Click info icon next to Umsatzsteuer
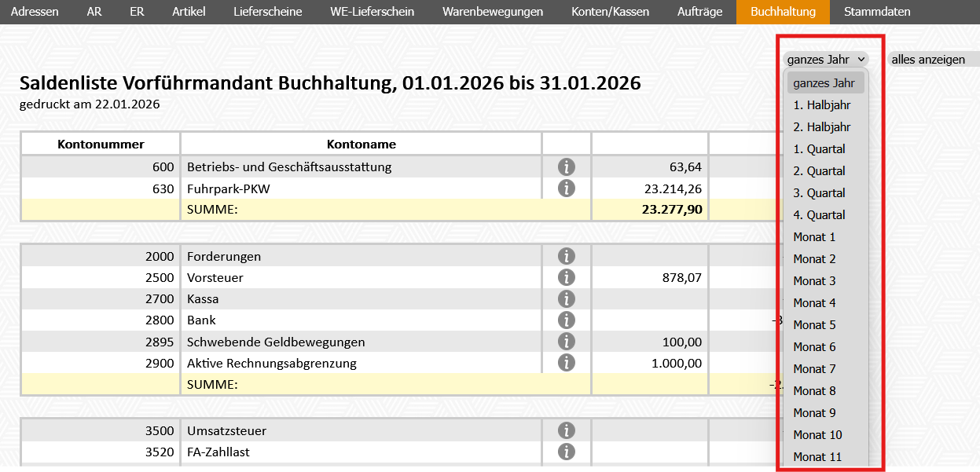The image size is (980, 472). pos(566,430)
